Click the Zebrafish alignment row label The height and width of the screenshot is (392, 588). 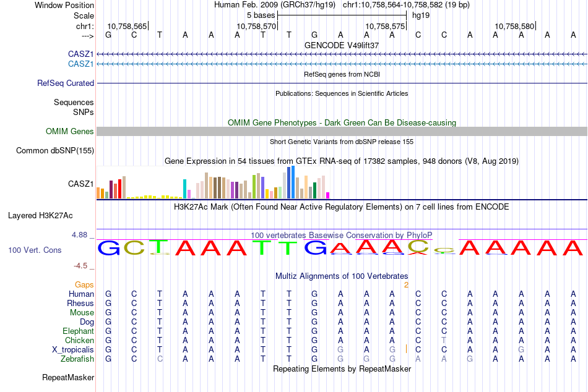pos(77,359)
